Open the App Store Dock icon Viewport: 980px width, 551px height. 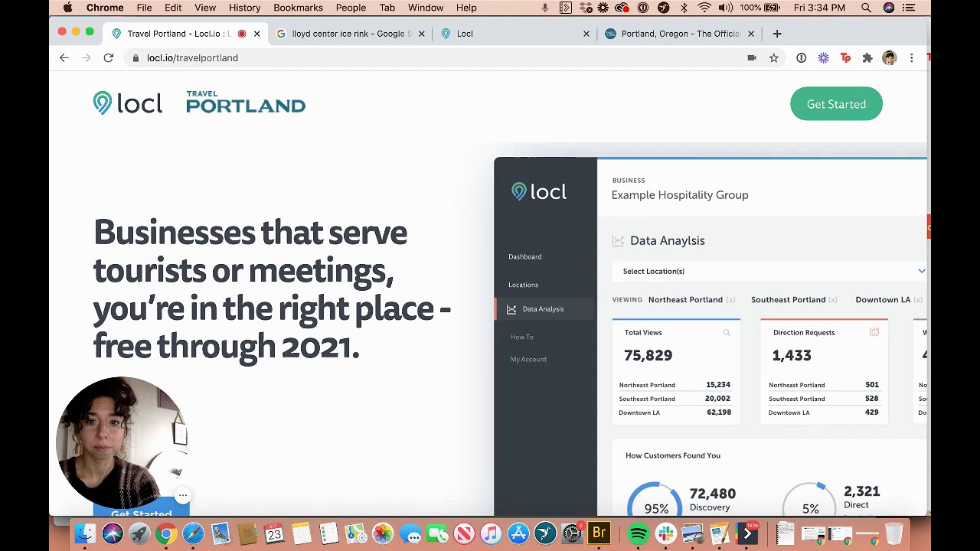tap(518, 533)
